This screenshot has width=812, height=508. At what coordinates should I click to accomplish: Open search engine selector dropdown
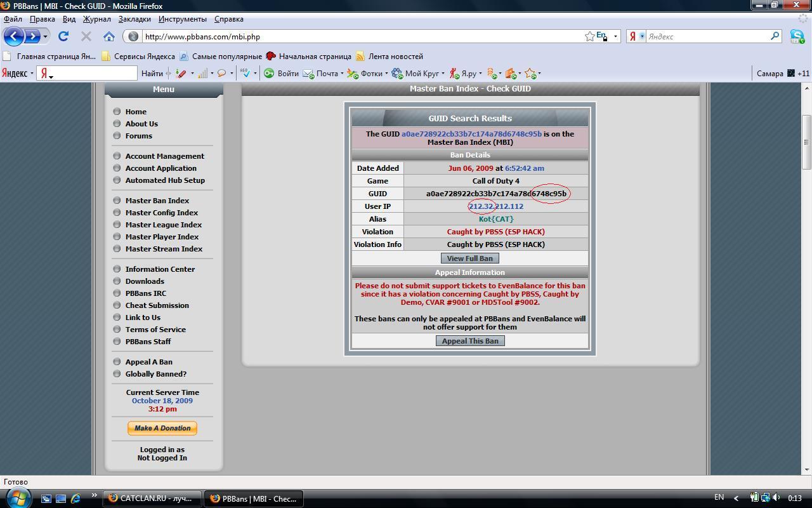642,36
